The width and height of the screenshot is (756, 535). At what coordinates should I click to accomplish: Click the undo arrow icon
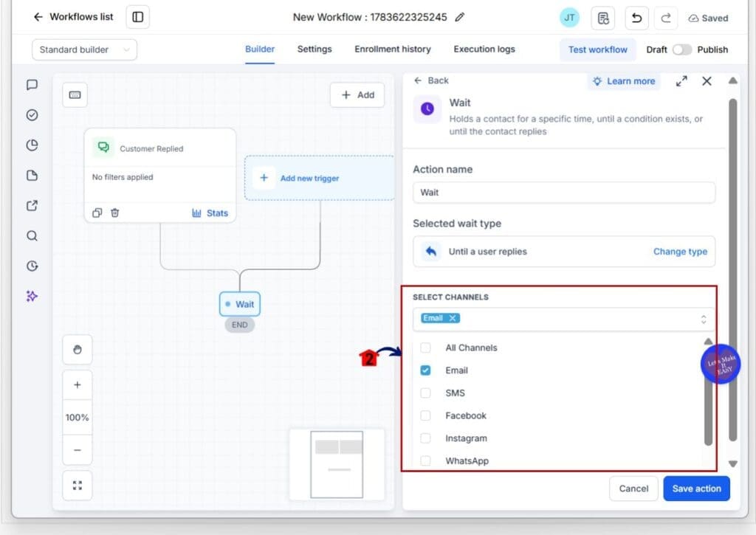[x=636, y=18]
